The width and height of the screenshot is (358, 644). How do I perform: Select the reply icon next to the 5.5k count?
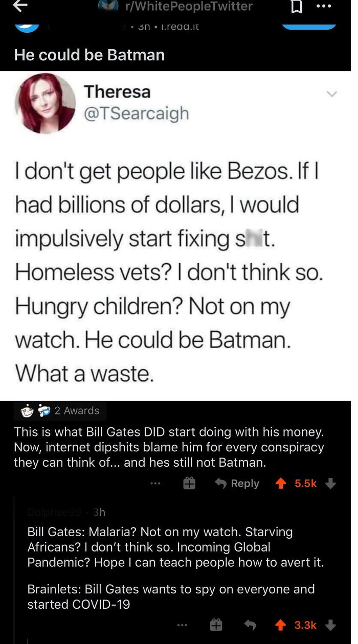click(219, 483)
